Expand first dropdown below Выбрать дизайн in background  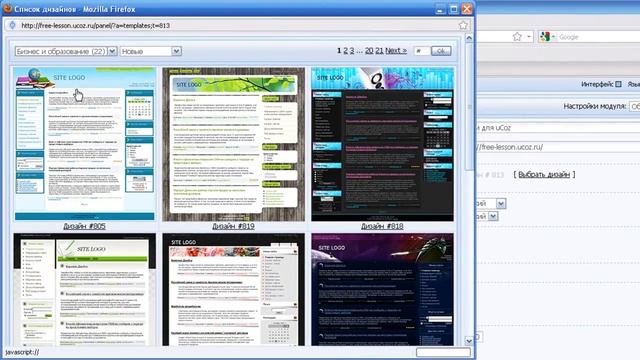501,203
